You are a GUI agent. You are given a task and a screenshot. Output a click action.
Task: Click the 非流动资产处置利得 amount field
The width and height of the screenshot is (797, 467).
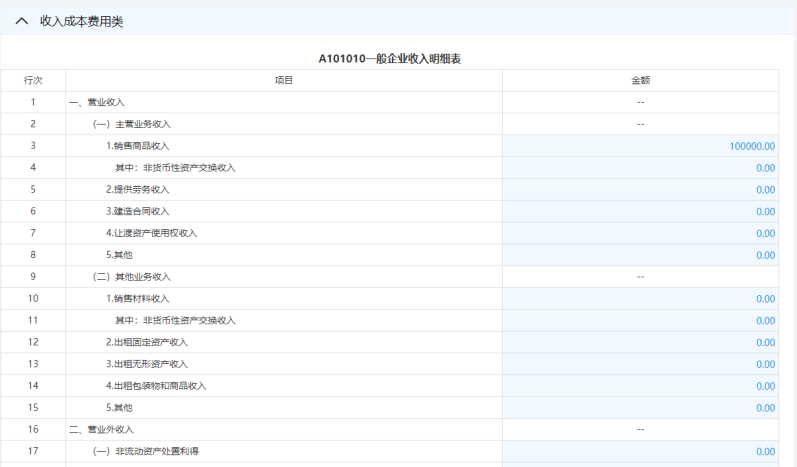(x=640, y=451)
